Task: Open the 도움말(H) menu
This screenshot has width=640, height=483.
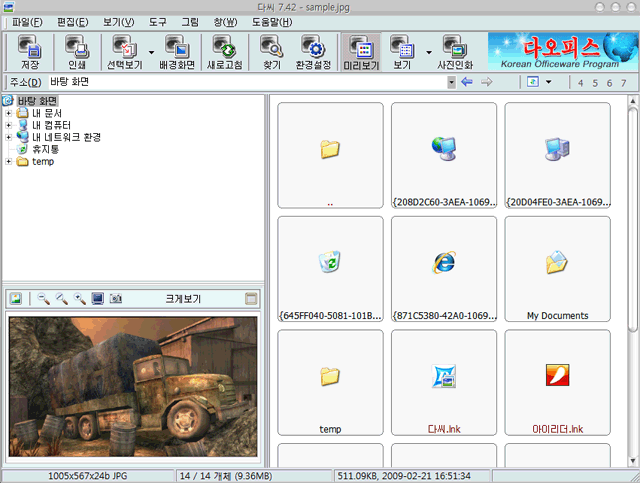Action: (x=272, y=22)
